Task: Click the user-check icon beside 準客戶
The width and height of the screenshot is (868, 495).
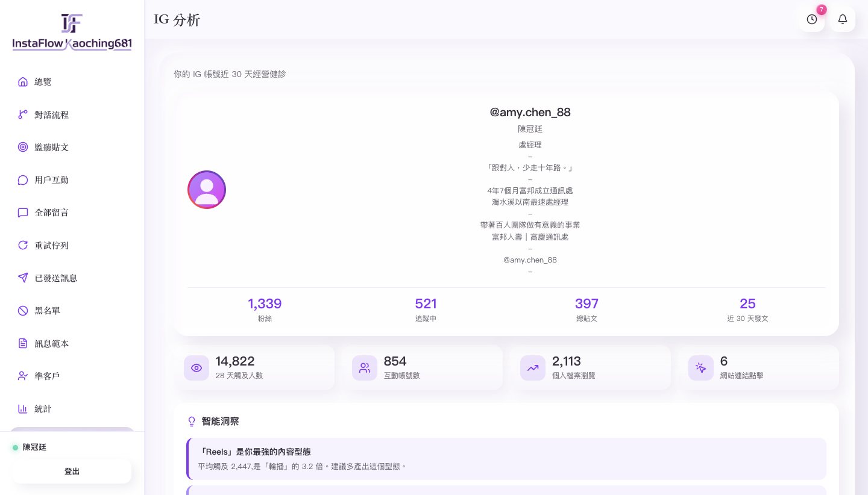Action: pos(23,376)
